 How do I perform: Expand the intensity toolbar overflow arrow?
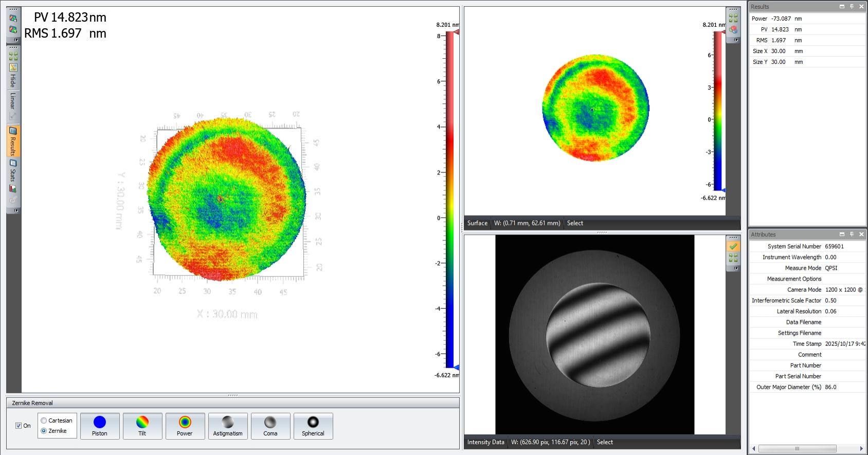[736, 268]
